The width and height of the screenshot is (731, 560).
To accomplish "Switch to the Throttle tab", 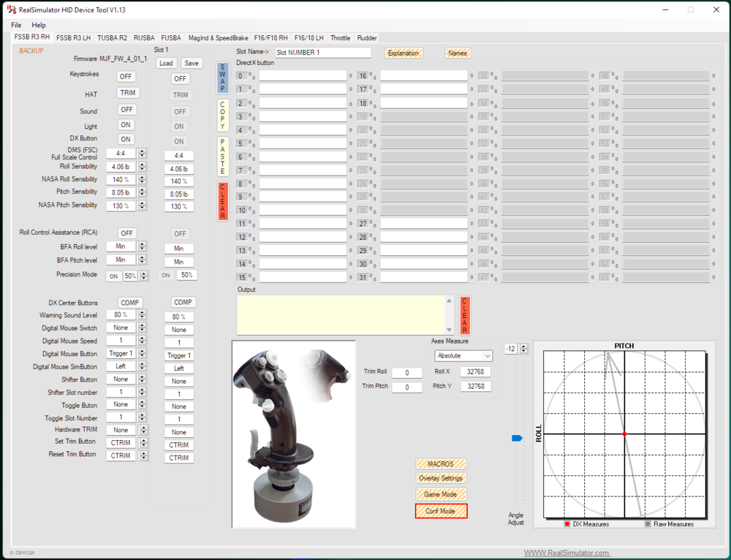I will 340,37.
